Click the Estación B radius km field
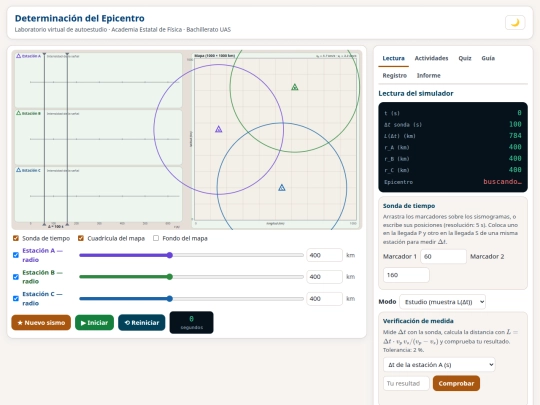The width and height of the screenshot is (540, 405). (324, 277)
